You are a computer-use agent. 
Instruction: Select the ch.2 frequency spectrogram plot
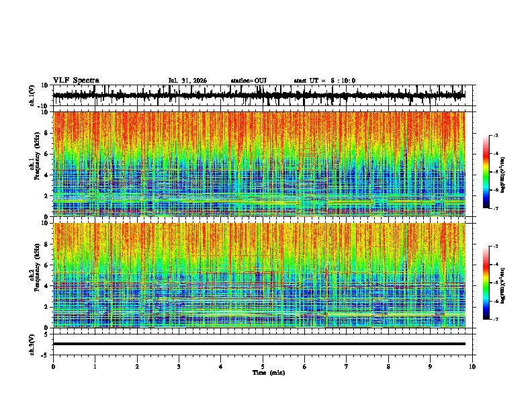tap(259, 275)
